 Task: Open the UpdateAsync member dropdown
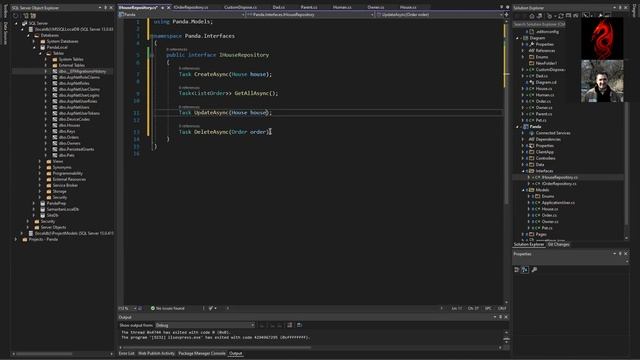[x=440, y=15]
